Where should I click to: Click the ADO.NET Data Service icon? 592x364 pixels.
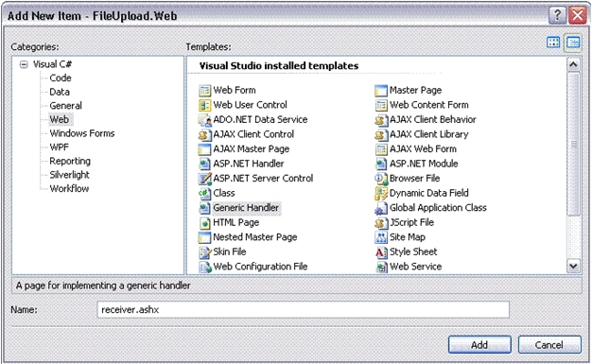click(x=204, y=120)
